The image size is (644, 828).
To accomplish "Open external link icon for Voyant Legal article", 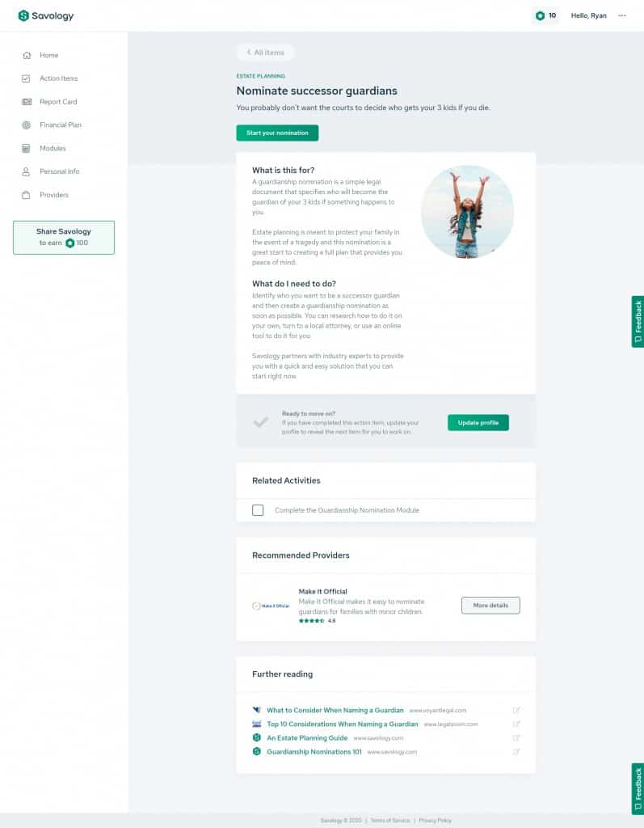I will 516,710.
